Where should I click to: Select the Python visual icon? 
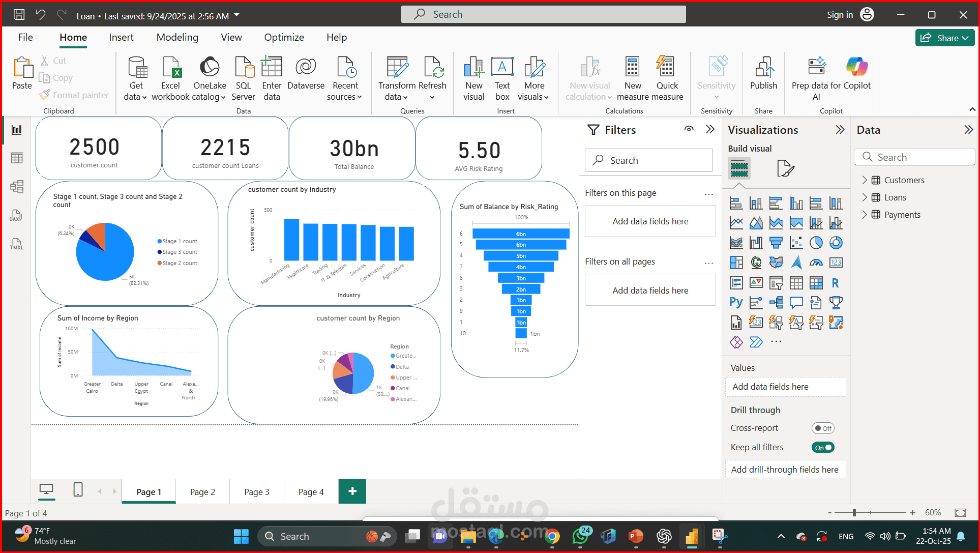coord(735,302)
